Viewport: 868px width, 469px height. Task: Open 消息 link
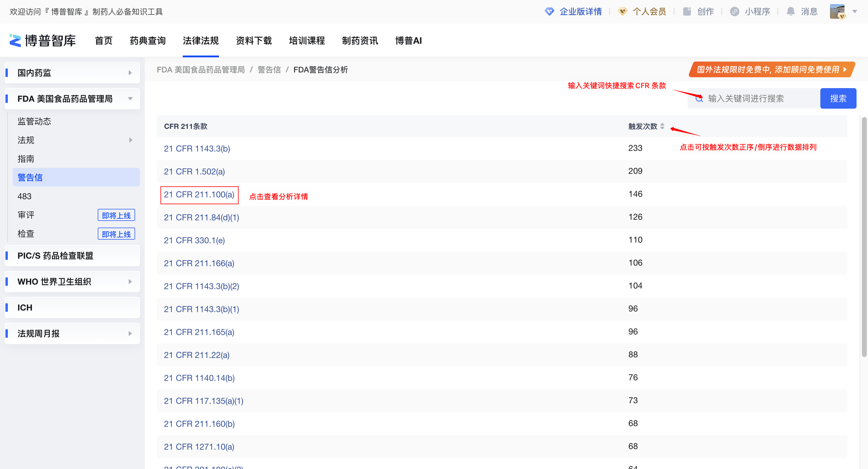[x=809, y=11]
